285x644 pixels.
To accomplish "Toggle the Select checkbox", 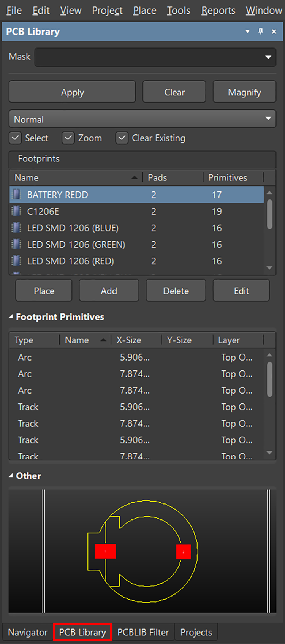I will coord(15,138).
